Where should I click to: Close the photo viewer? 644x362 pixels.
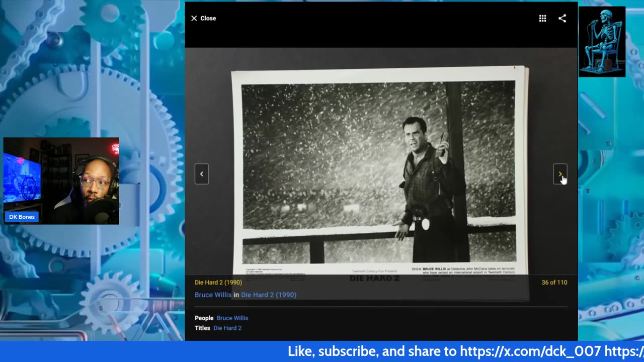[203, 18]
